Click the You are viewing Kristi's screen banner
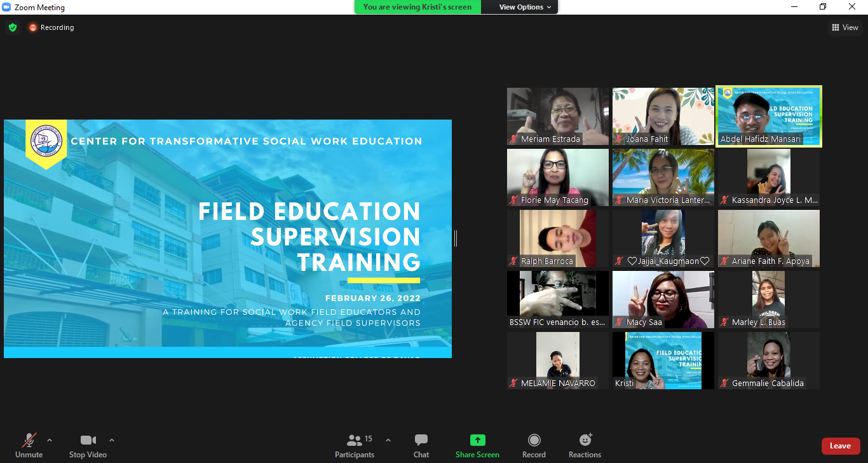Screen dimensions: 868x463 click(417, 7)
